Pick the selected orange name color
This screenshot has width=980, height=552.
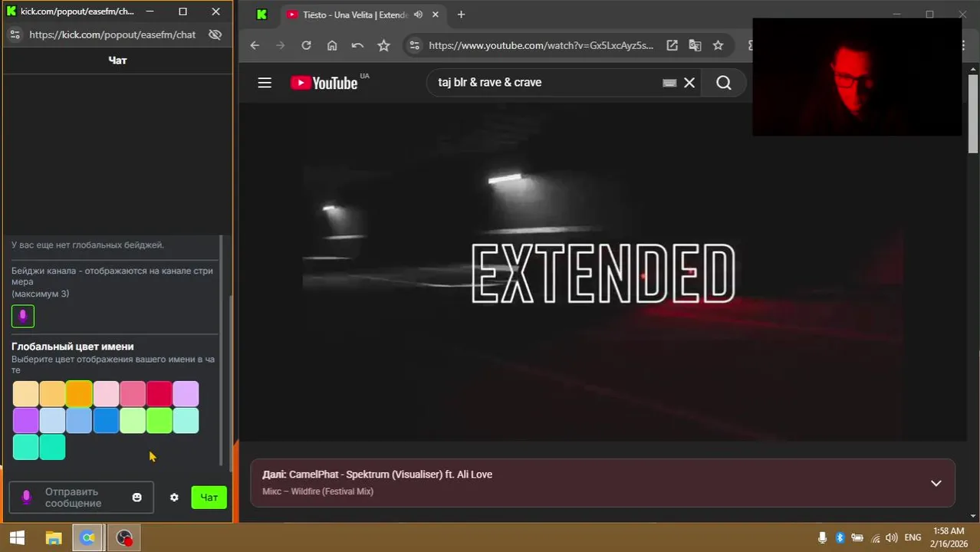point(79,394)
